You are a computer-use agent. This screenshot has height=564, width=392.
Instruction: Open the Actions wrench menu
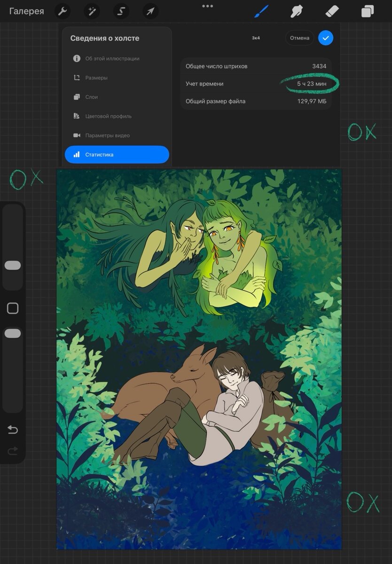pos(63,11)
